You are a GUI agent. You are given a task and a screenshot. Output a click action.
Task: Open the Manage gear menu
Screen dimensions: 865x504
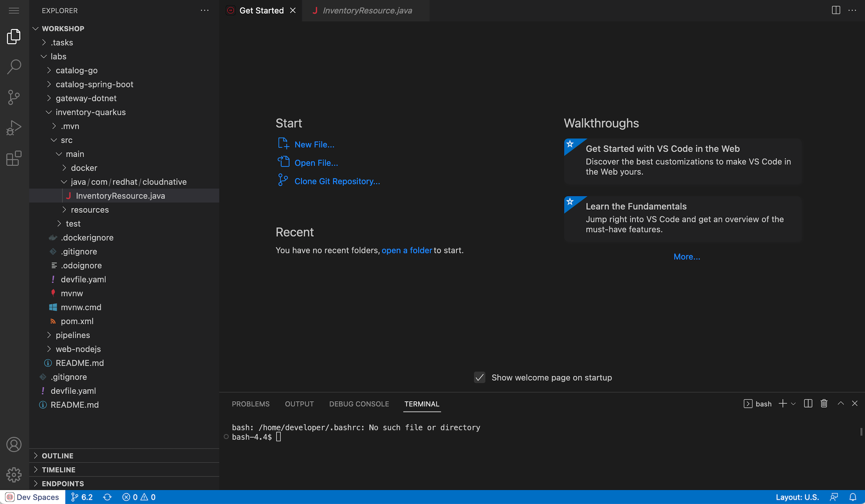coord(14,474)
